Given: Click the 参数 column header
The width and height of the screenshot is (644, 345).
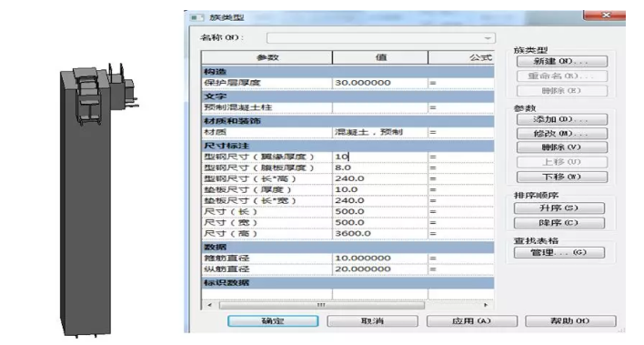Looking at the screenshot, I should [267, 57].
